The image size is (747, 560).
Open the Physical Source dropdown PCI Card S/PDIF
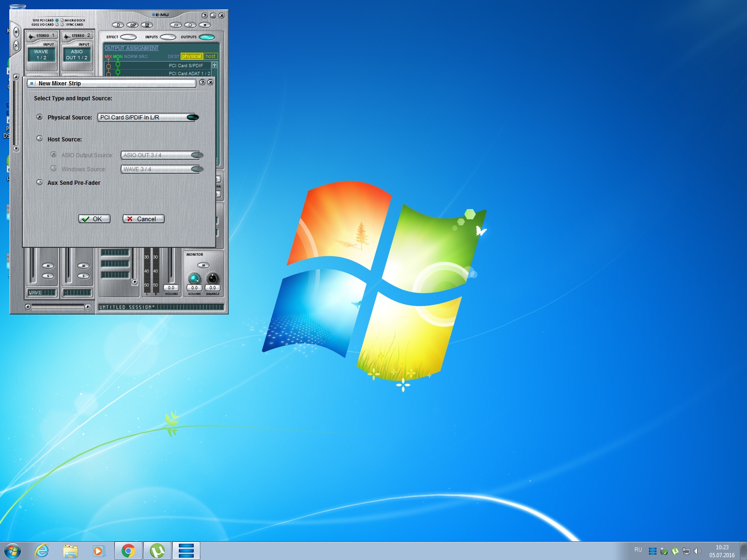point(148,117)
